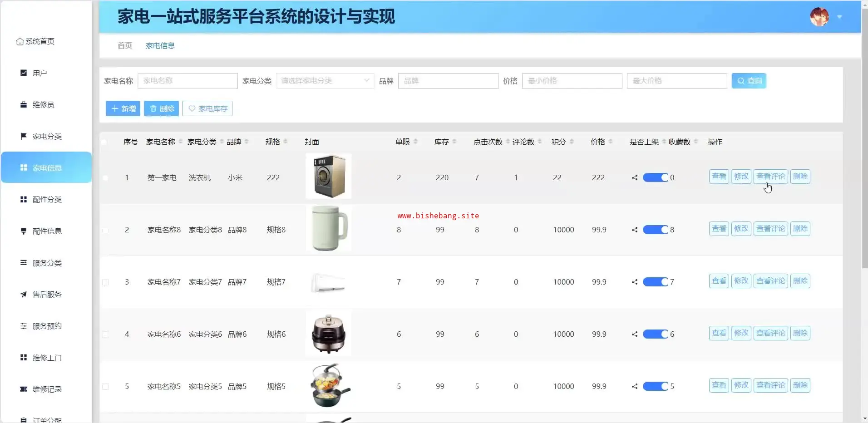Click 查看评论 for 第一家电

coord(771,177)
